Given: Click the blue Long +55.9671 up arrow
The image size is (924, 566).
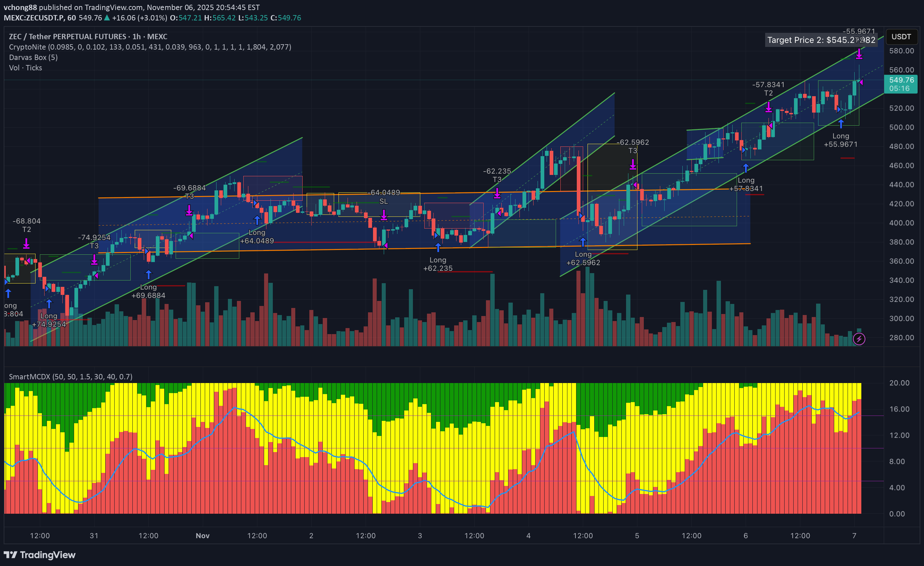Looking at the screenshot, I should coord(841,124).
